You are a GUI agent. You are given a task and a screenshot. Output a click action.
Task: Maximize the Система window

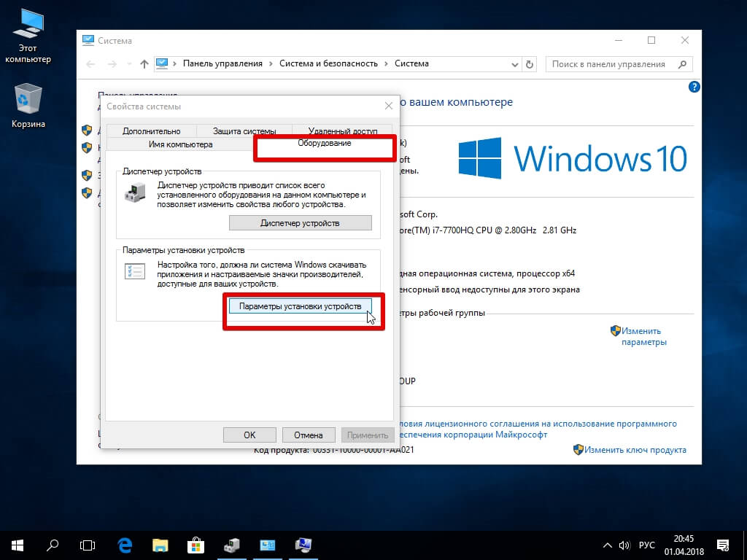pos(651,41)
